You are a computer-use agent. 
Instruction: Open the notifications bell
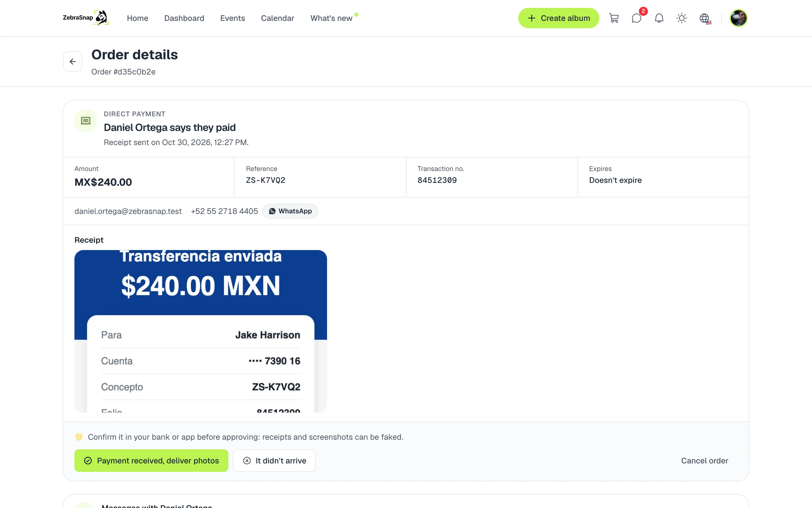(659, 18)
